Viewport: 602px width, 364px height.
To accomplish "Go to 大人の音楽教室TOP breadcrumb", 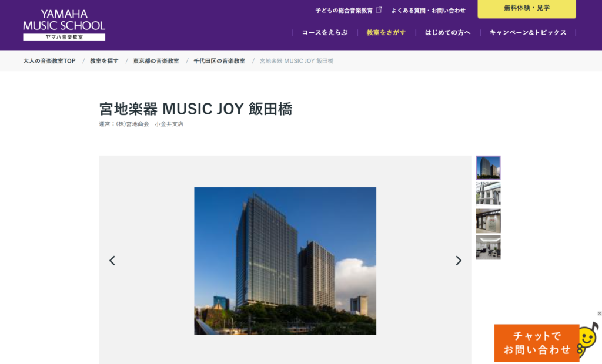I will coord(49,61).
